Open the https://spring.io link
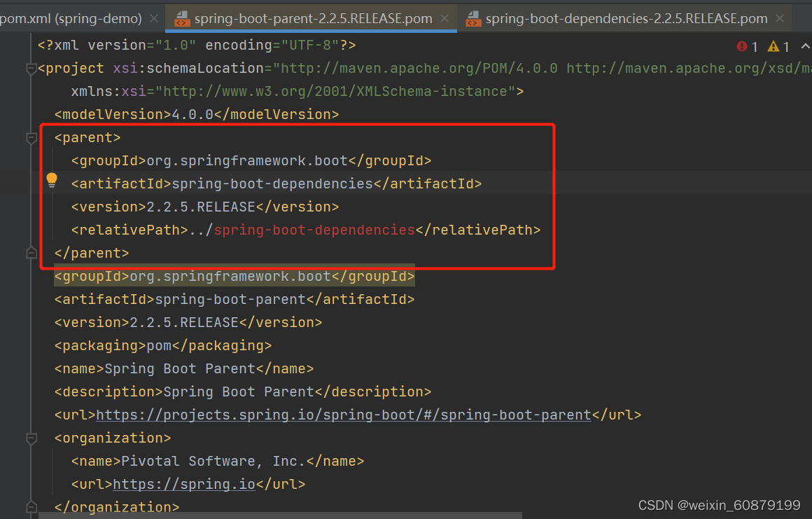Image resolution: width=812 pixels, height=519 pixels. pyautogui.click(x=183, y=483)
